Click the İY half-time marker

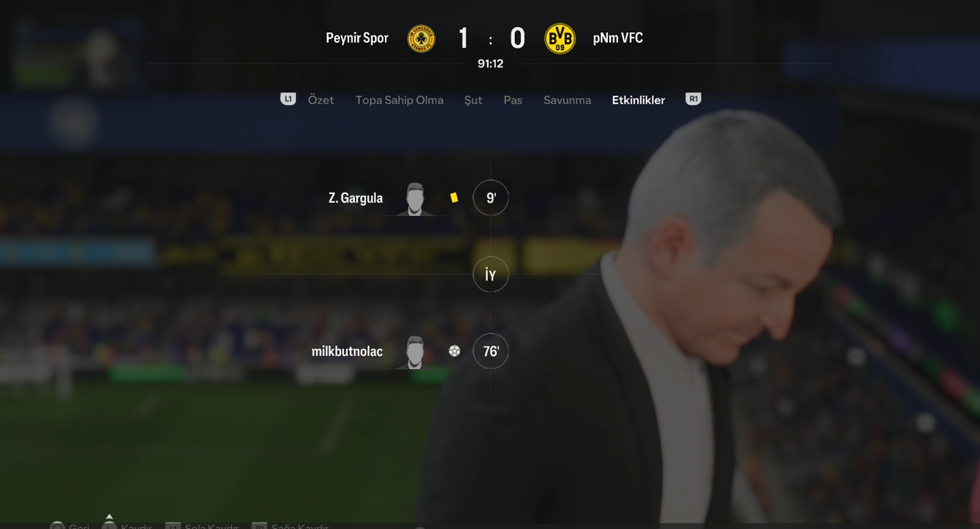[491, 275]
